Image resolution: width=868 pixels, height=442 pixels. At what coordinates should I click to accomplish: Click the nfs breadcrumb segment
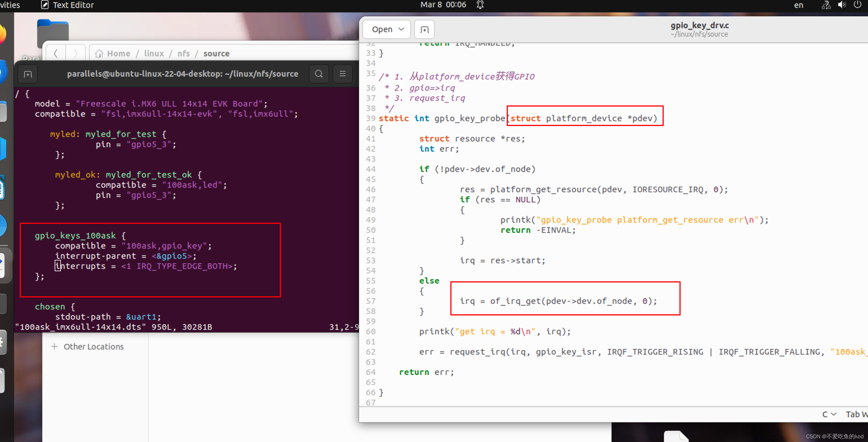pyautogui.click(x=184, y=53)
